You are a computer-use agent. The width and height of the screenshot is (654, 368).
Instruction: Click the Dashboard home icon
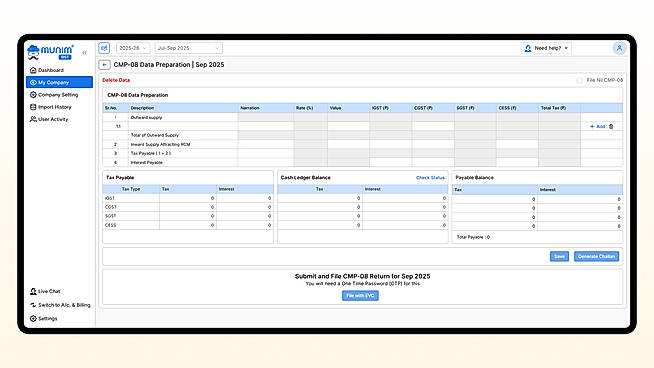click(33, 70)
